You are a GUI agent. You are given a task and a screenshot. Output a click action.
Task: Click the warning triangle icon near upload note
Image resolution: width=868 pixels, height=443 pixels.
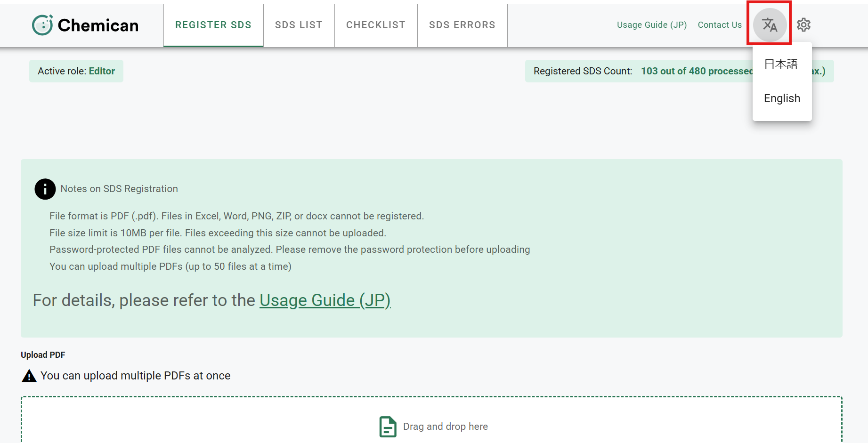point(29,376)
